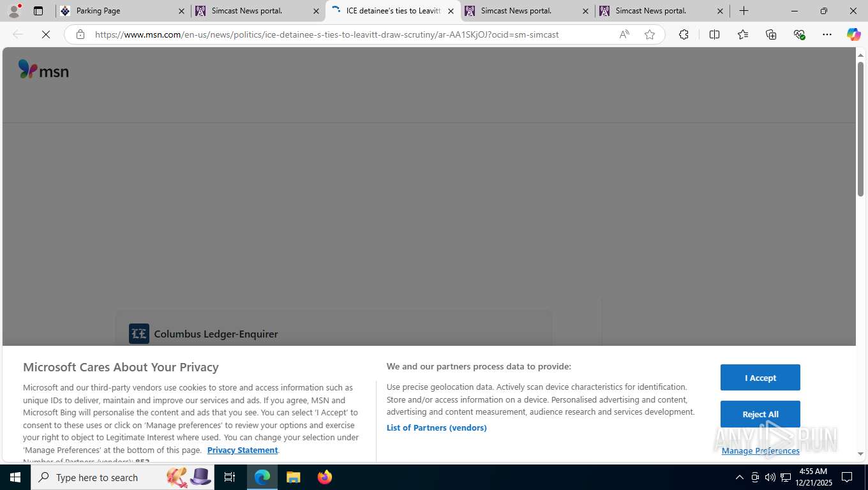Viewport: 868px width, 490px height.
Task: Launch Firefox from the taskbar
Action: point(324,477)
